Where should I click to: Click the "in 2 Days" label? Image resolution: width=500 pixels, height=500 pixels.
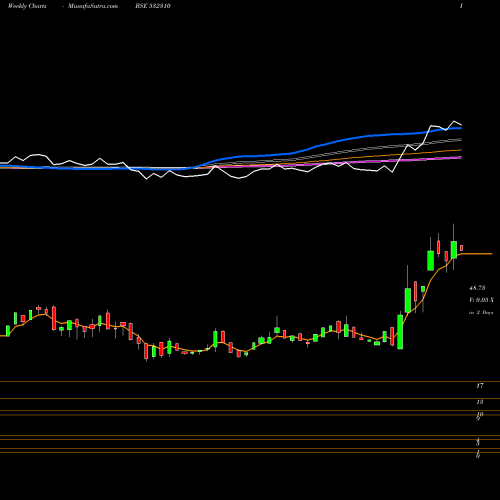pos(481,313)
